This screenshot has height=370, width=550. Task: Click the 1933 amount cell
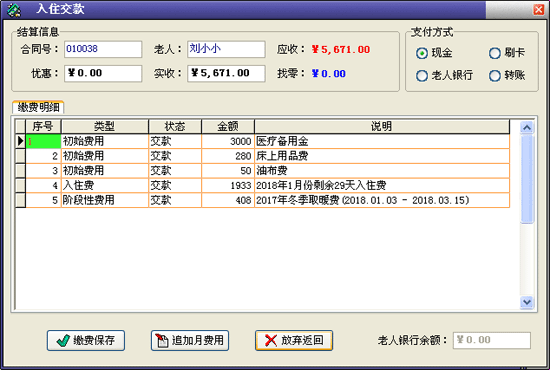(x=228, y=186)
